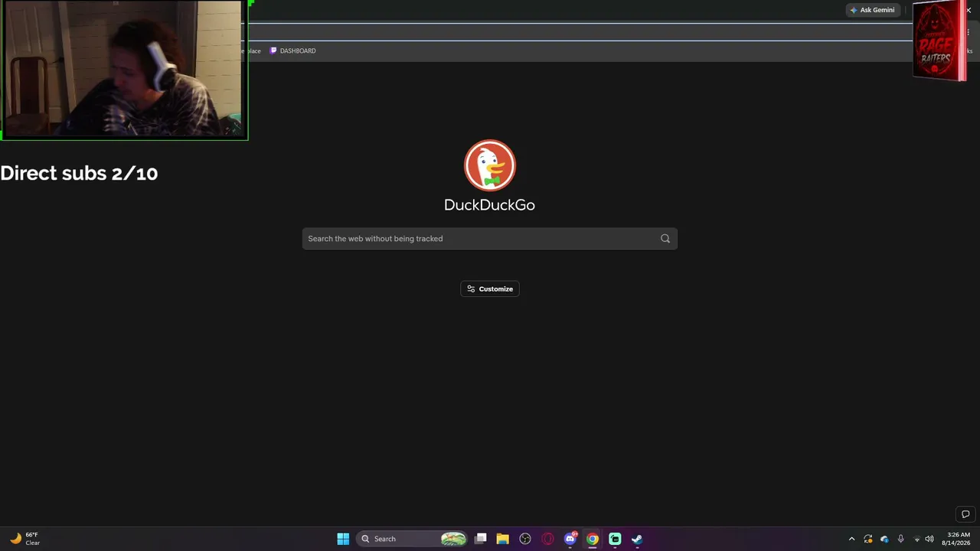
Task: Click the microphone tray icon
Action: [900, 539]
